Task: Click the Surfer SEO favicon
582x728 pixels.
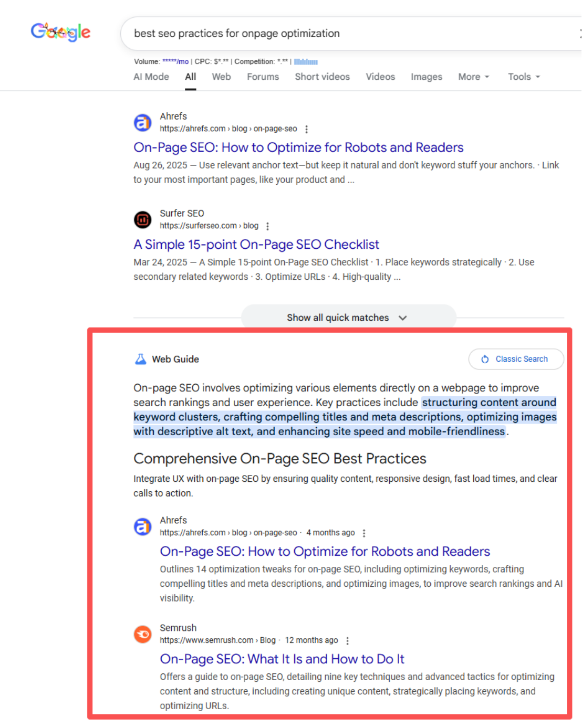Action: 142,219
